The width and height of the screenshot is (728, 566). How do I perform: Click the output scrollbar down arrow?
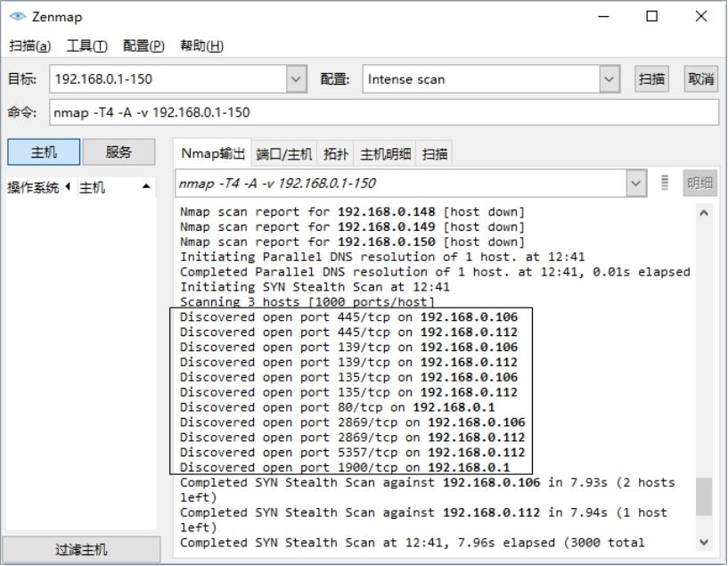pos(704,542)
